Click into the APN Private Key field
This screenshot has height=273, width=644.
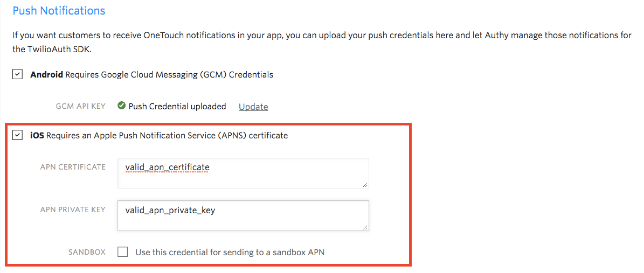(x=243, y=215)
